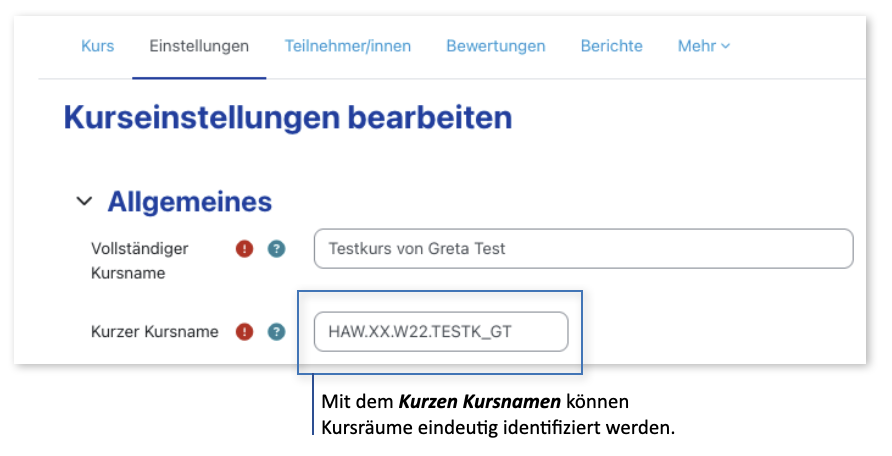The height and width of the screenshot is (456, 892).
Task: Collapse the Allgemeines section chevron
Action: (84, 202)
